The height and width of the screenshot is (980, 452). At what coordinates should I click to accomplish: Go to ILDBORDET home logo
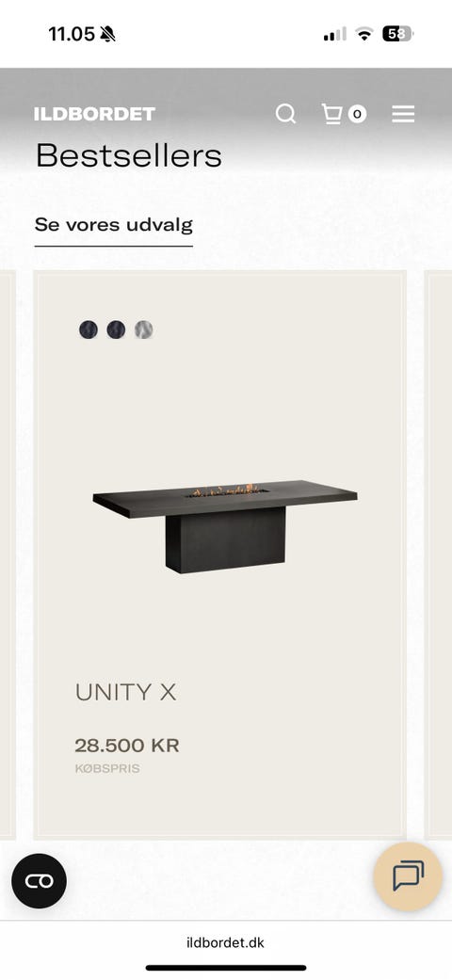pyautogui.click(x=94, y=114)
